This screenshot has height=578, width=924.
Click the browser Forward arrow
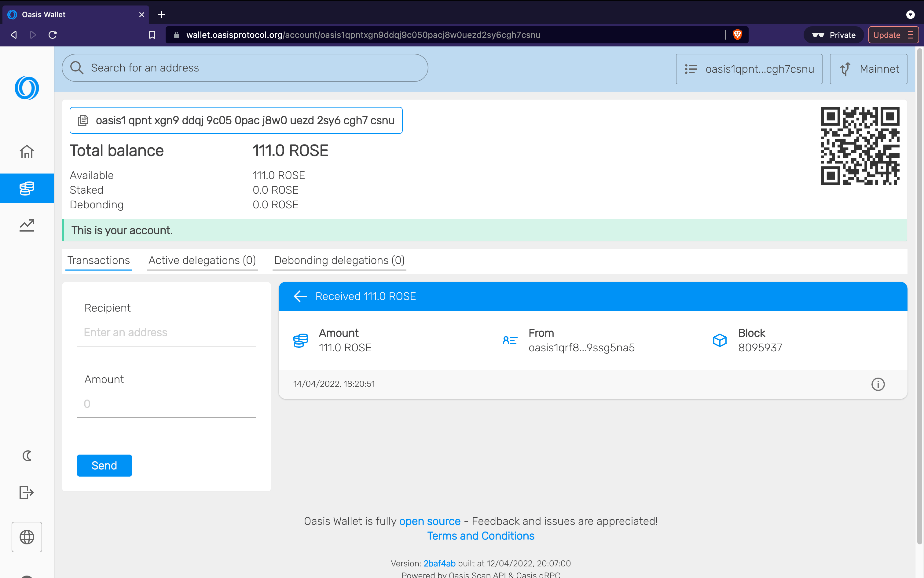pyautogui.click(x=33, y=35)
